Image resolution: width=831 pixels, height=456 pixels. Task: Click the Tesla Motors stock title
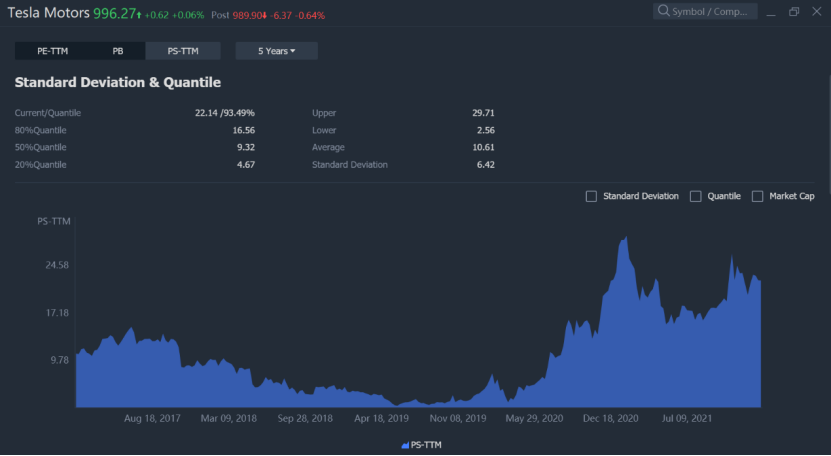pyautogui.click(x=49, y=13)
